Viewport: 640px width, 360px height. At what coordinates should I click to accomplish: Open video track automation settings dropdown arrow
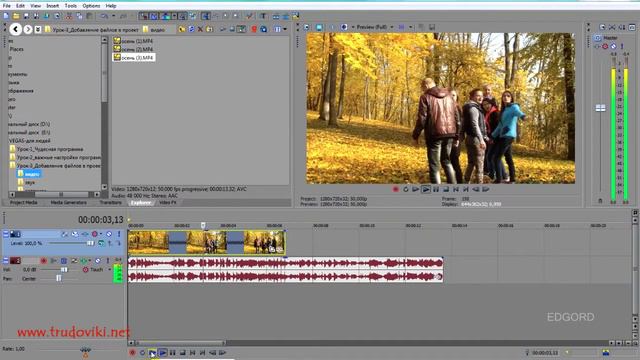pos(101,234)
